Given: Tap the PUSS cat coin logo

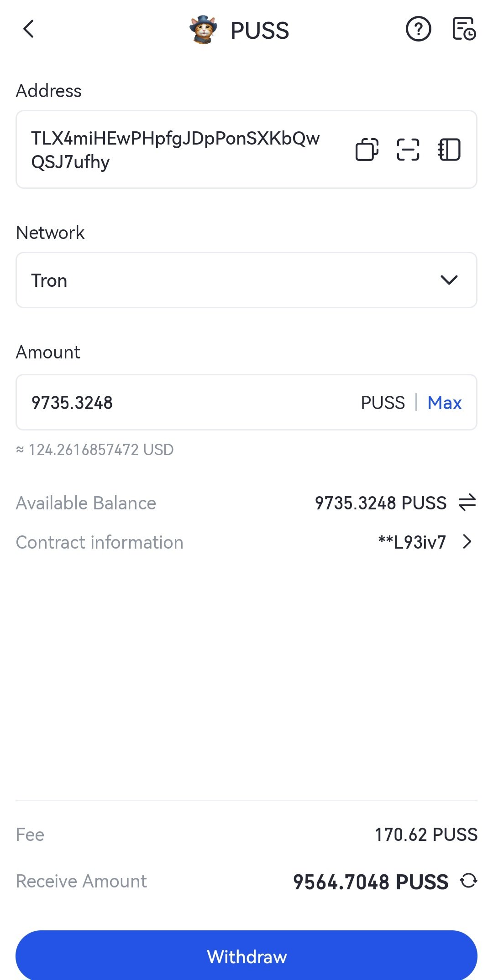Looking at the screenshot, I should (x=203, y=30).
